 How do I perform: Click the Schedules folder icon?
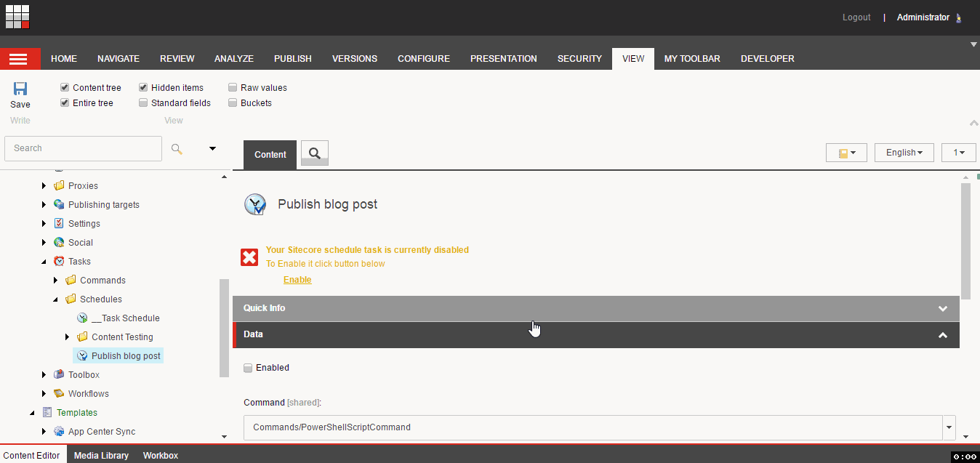(x=71, y=299)
